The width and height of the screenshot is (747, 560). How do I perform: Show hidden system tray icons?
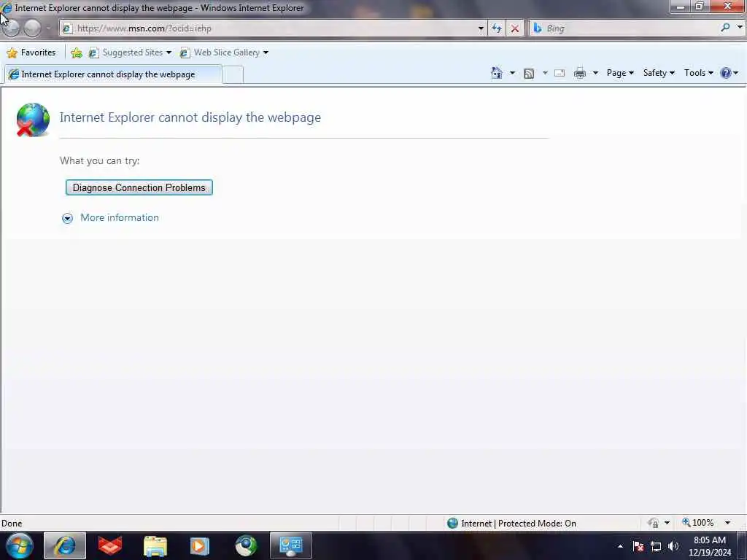click(x=620, y=546)
